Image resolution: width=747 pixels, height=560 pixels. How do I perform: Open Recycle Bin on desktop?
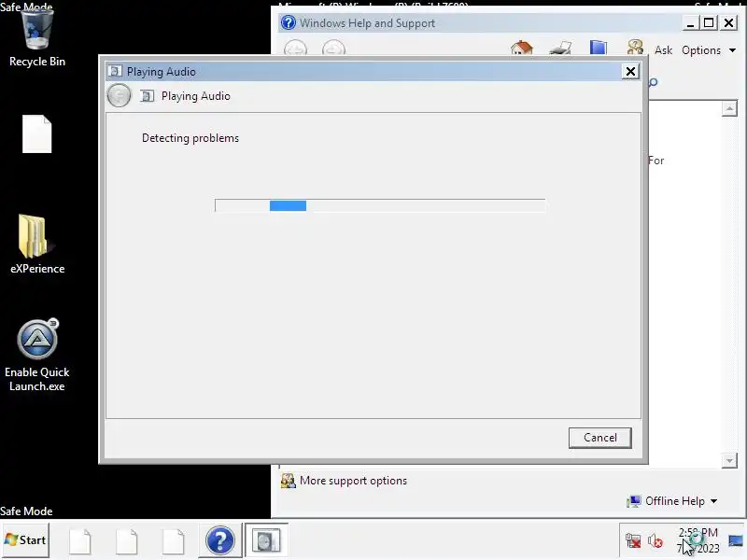[37, 38]
